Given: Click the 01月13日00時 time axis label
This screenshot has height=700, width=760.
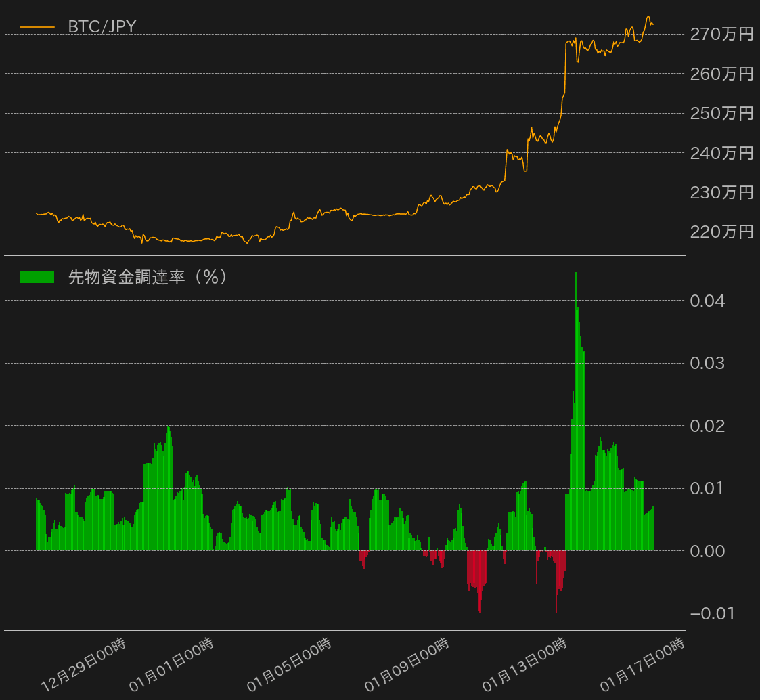Looking at the screenshot, I should click(524, 665).
